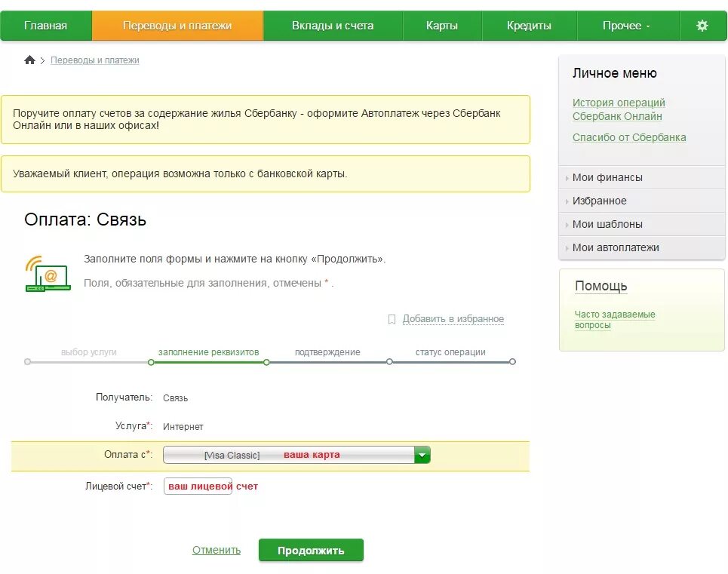This screenshot has width=728, height=574.
Task: Click the Отменить link
Action: (217, 551)
